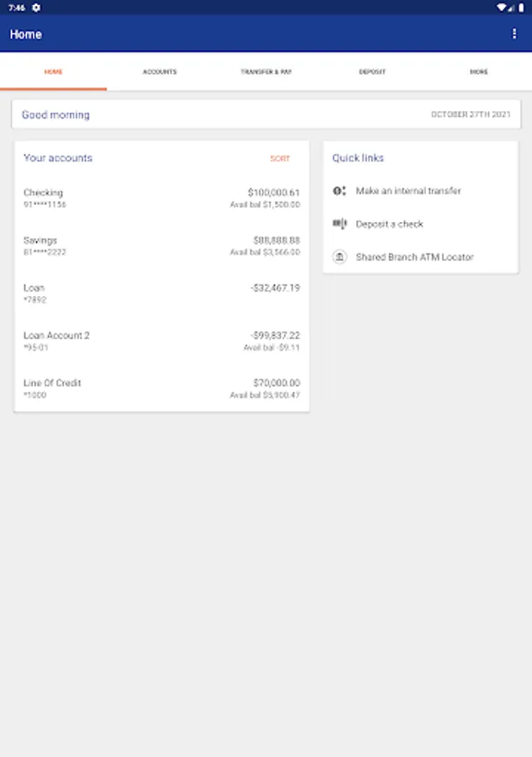This screenshot has width=532, height=757.
Task: Open Deposit a check link
Action: 389,224
